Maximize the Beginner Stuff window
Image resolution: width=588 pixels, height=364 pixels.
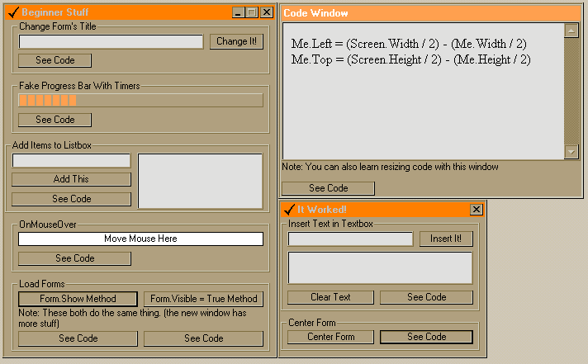(252, 12)
